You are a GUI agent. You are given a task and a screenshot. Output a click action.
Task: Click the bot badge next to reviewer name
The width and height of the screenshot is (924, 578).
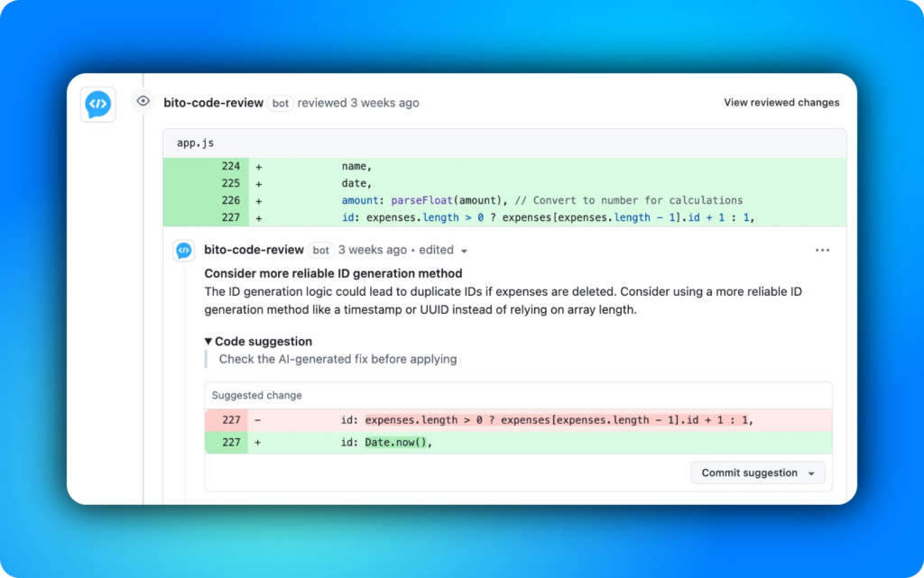point(281,103)
